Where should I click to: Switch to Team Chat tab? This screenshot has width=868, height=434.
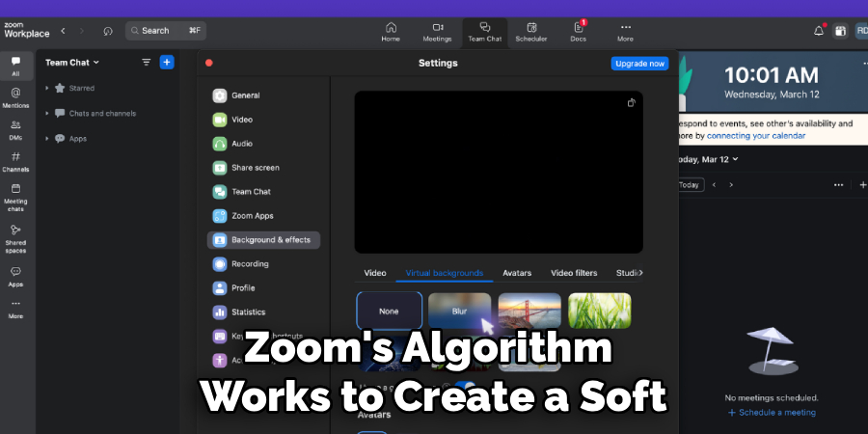tap(485, 33)
